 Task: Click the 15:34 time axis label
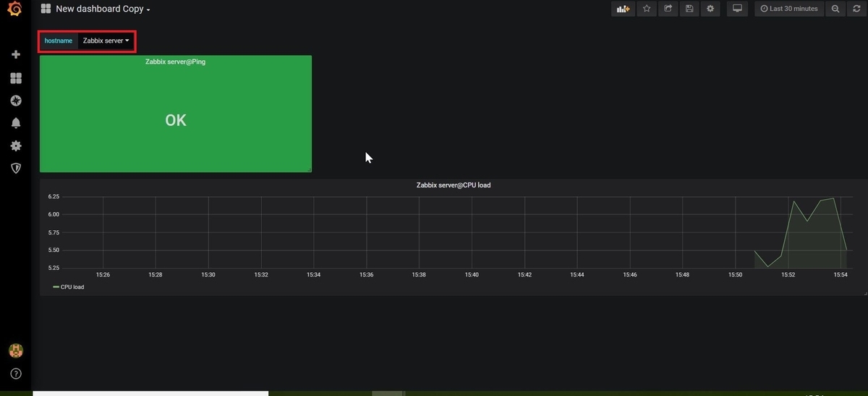(313, 275)
